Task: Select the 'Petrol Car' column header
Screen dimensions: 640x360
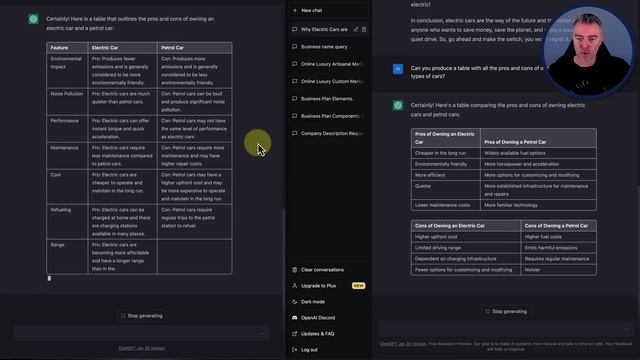Action: tap(195, 48)
